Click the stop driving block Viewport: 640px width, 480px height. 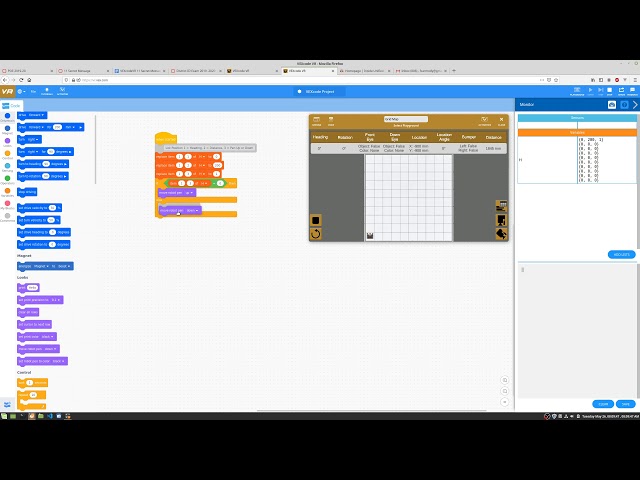pos(27,192)
